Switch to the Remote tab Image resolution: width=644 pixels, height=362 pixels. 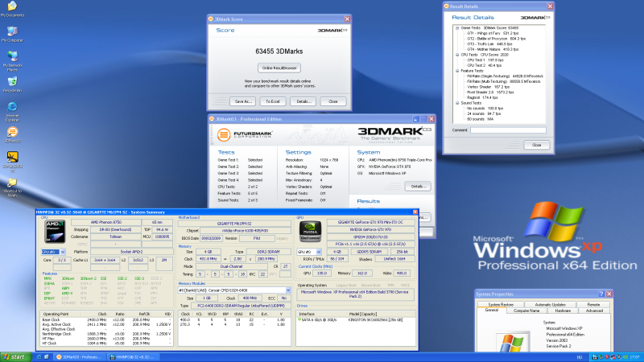tap(593, 305)
